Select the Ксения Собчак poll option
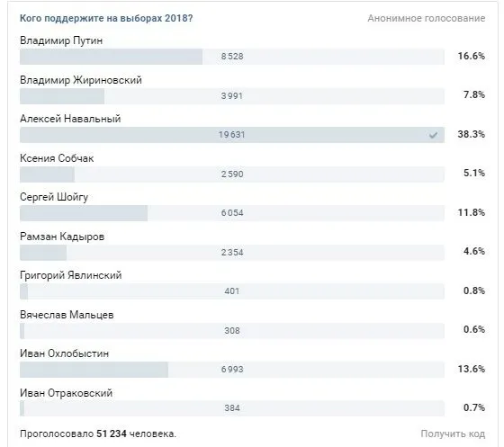The image size is (504, 447). (x=57, y=158)
